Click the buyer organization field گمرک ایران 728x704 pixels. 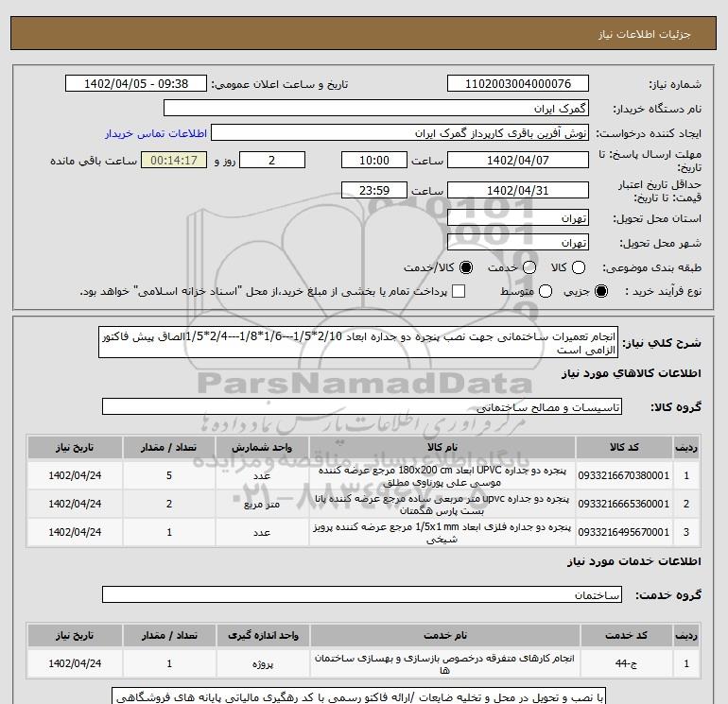376,108
